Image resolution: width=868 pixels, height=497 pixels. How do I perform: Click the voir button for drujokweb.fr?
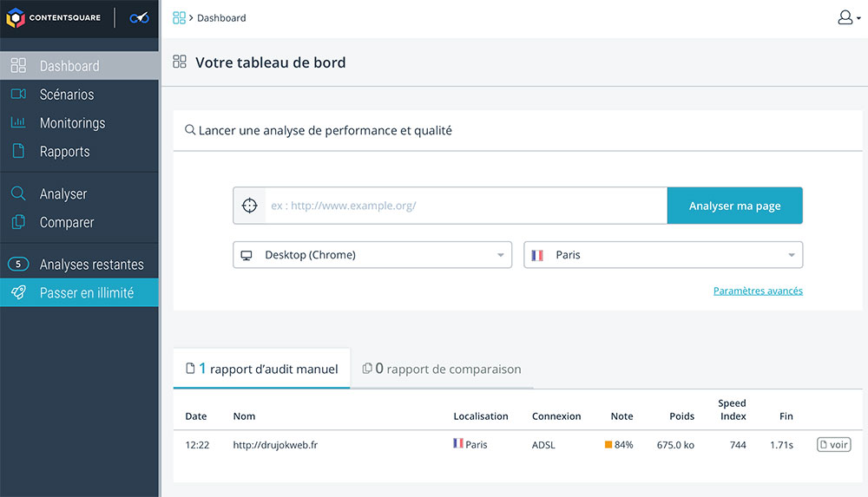833,444
